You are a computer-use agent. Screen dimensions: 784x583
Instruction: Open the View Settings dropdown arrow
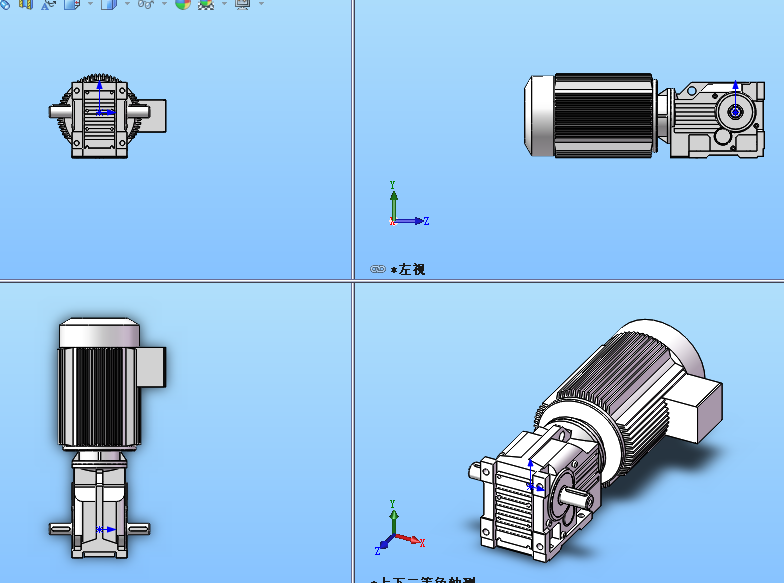pyautogui.click(x=261, y=4)
